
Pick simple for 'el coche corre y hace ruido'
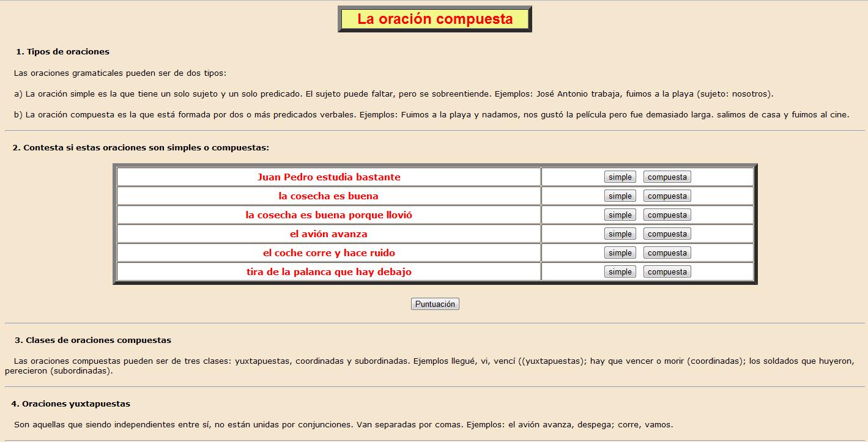pyautogui.click(x=620, y=252)
